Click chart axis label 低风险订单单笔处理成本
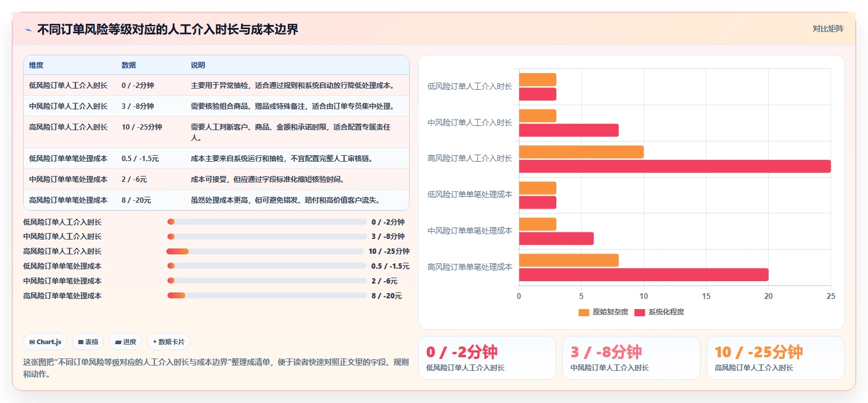 tap(470, 194)
